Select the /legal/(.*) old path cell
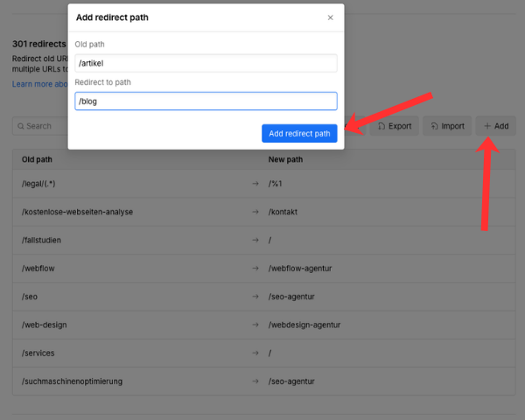This screenshot has height=420, width=525. 38,184
